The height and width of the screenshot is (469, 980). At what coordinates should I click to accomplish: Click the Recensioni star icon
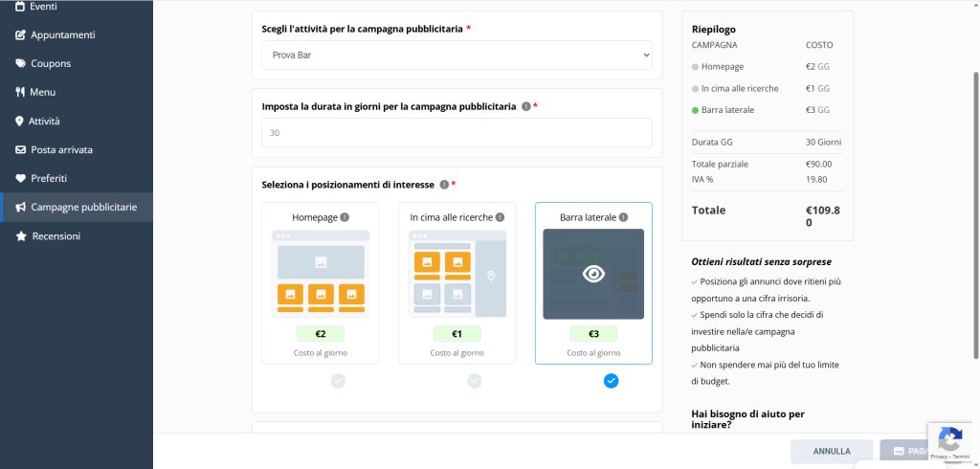(20, 236)
